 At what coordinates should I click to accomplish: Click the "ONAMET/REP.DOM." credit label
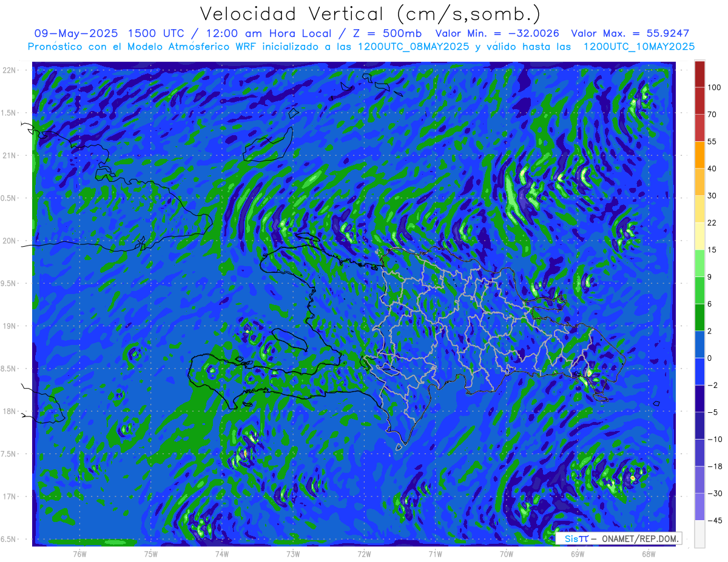[x=640, y=538]
